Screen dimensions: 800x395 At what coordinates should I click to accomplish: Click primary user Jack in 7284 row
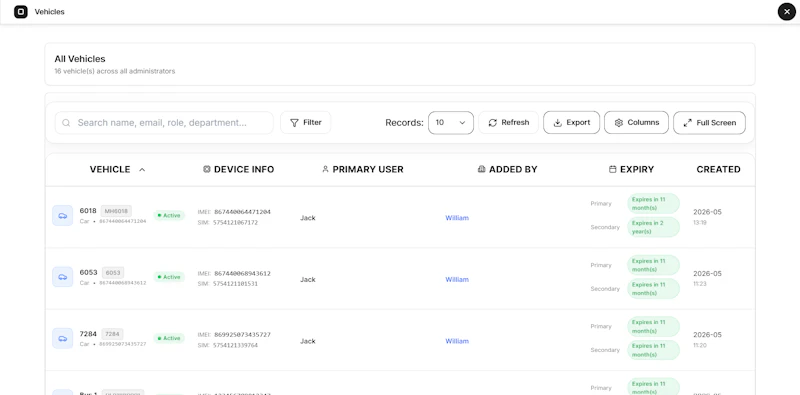(308, 341)
